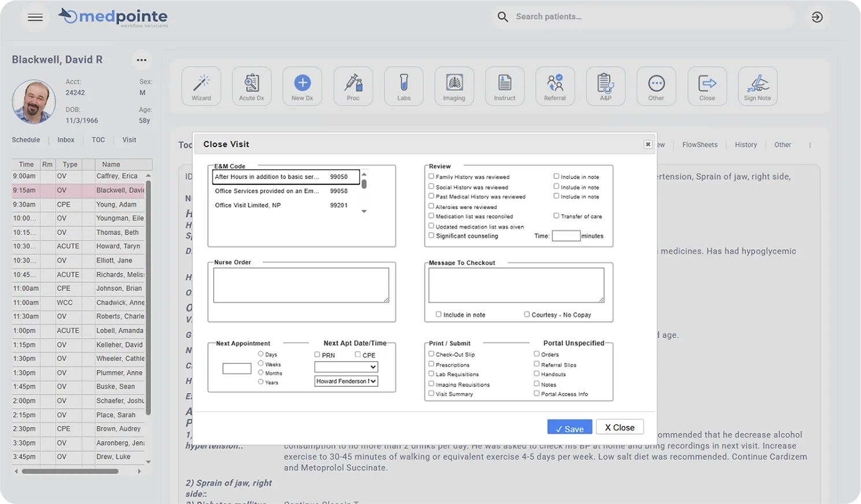This screenshot has width=861, height=504.
Task: Switch to the Schedule tab
Action: (26, 140)
